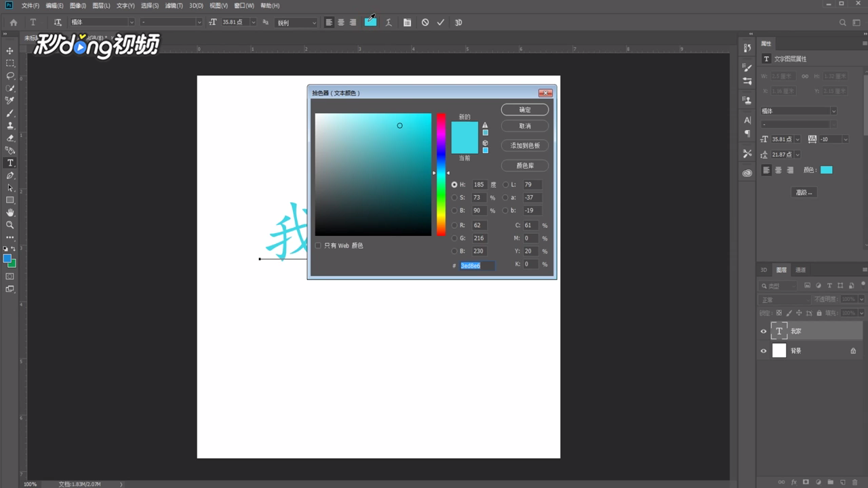
Task: Open font family dropdown in Properties panel
Action: tap(833, 111)
